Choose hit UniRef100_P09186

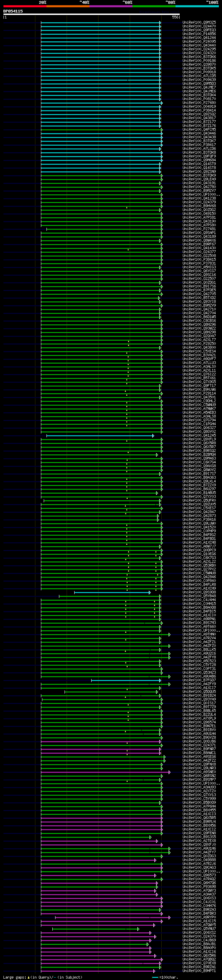199,60
